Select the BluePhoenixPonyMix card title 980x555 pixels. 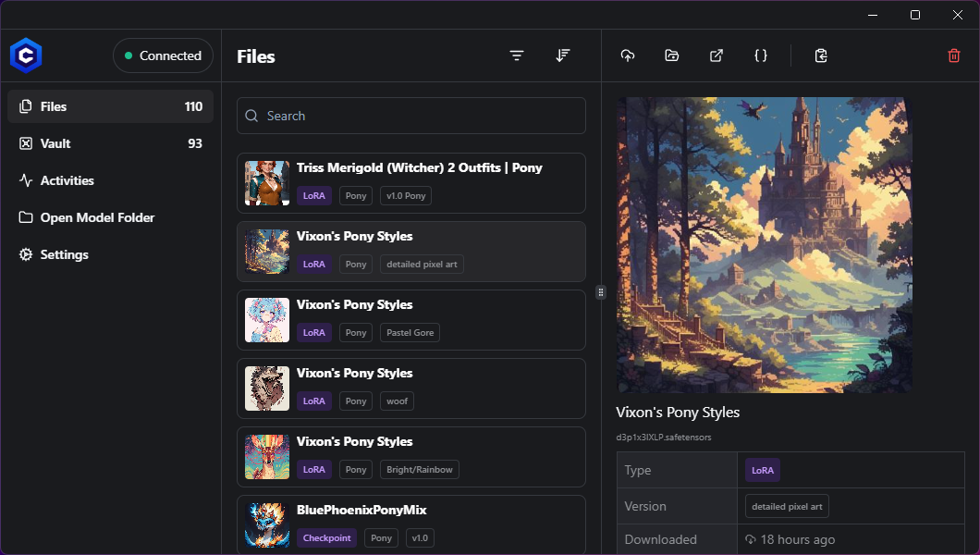coord(361,510)
